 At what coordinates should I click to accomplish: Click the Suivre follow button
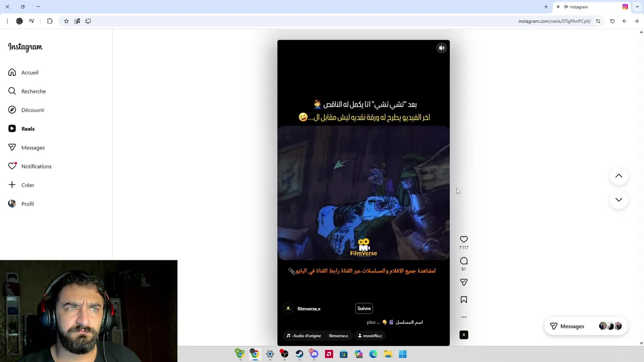click(x=364, y=309)
